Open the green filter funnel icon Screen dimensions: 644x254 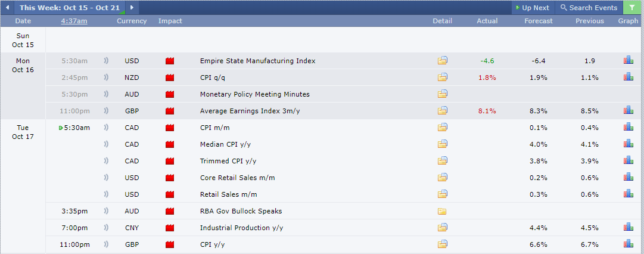(631, 7)
